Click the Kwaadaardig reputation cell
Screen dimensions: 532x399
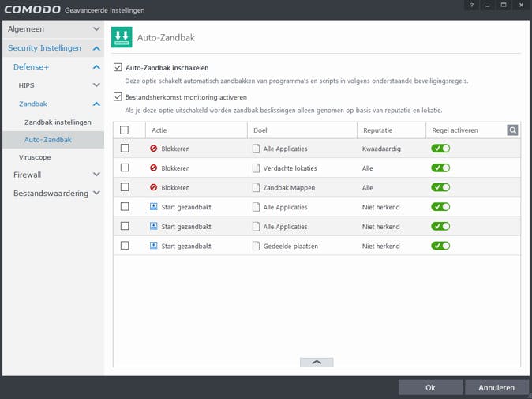click(381, 149)
